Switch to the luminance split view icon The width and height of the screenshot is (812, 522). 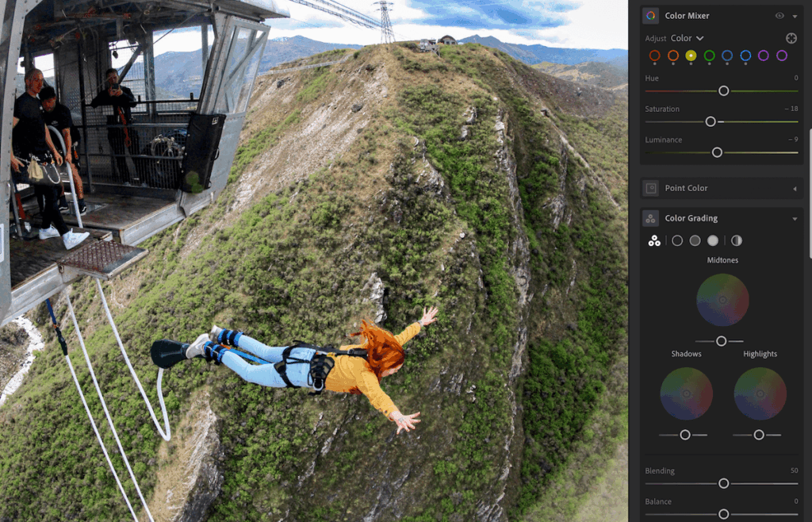737,240
